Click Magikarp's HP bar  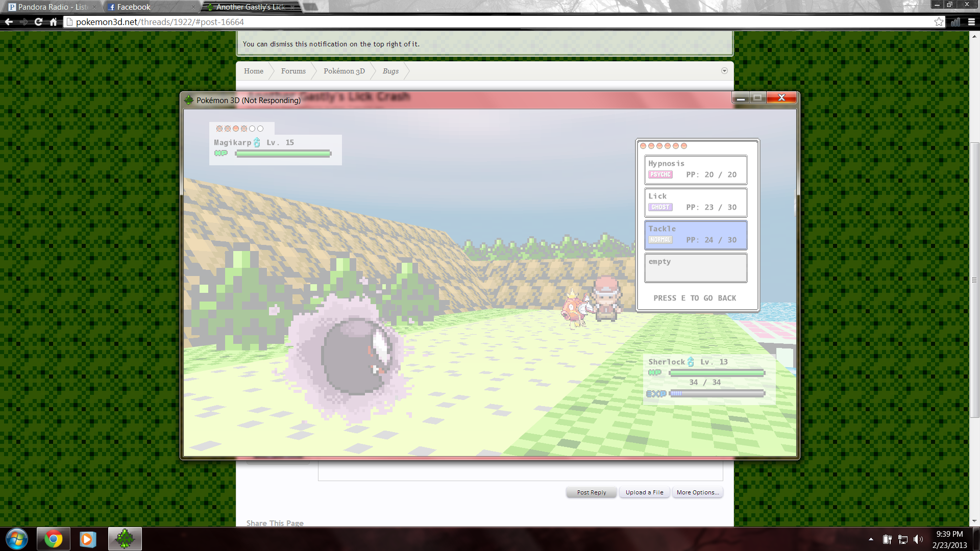point(283,154)
